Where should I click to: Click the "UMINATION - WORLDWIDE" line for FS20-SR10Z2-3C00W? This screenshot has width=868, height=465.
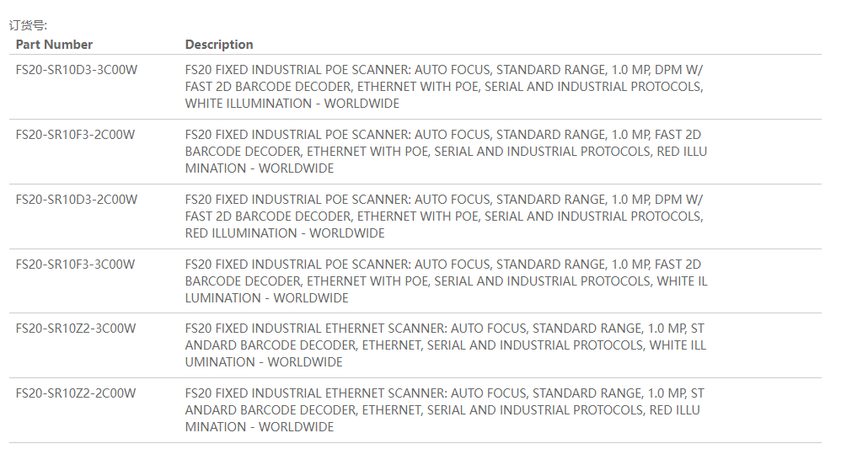point(264,362)
